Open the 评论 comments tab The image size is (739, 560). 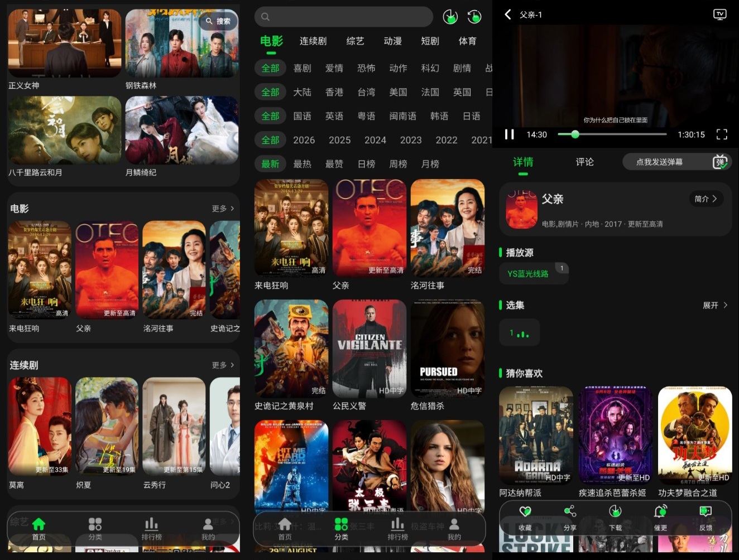(585, 162)
